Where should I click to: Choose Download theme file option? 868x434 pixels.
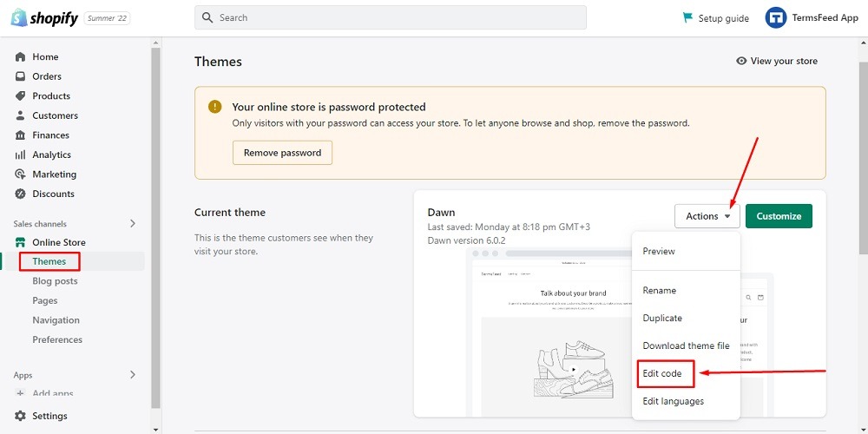(x=686, y=345)
